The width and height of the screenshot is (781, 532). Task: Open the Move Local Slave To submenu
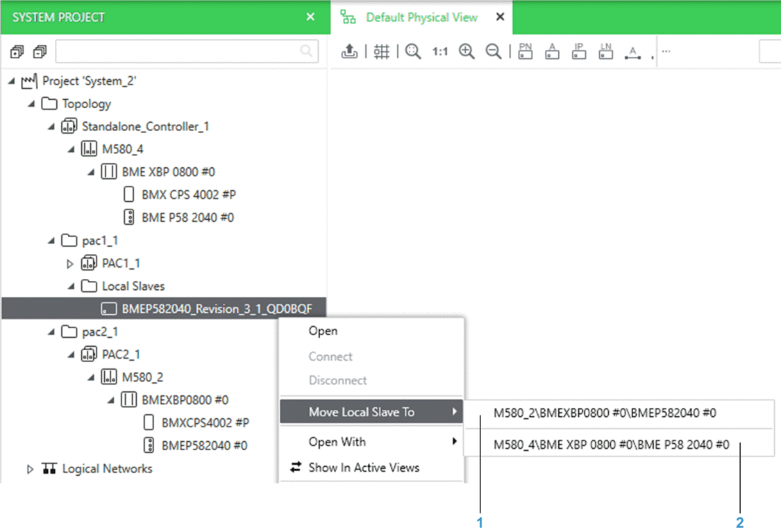[x=371, y=412]
